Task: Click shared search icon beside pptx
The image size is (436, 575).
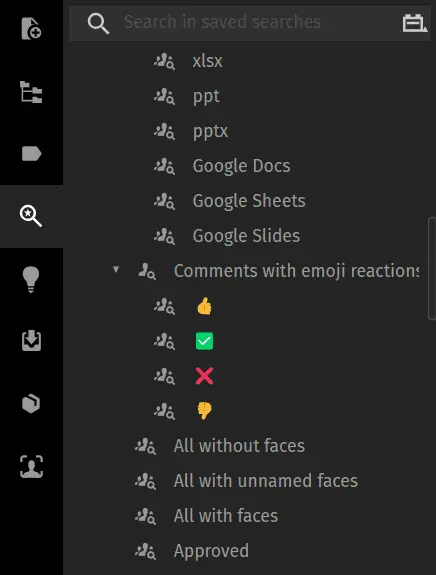Action: click(164, 131)
